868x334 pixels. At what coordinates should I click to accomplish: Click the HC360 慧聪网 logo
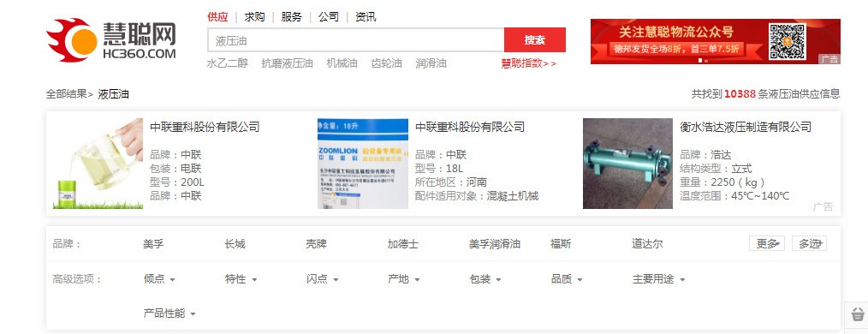(111, 40)
